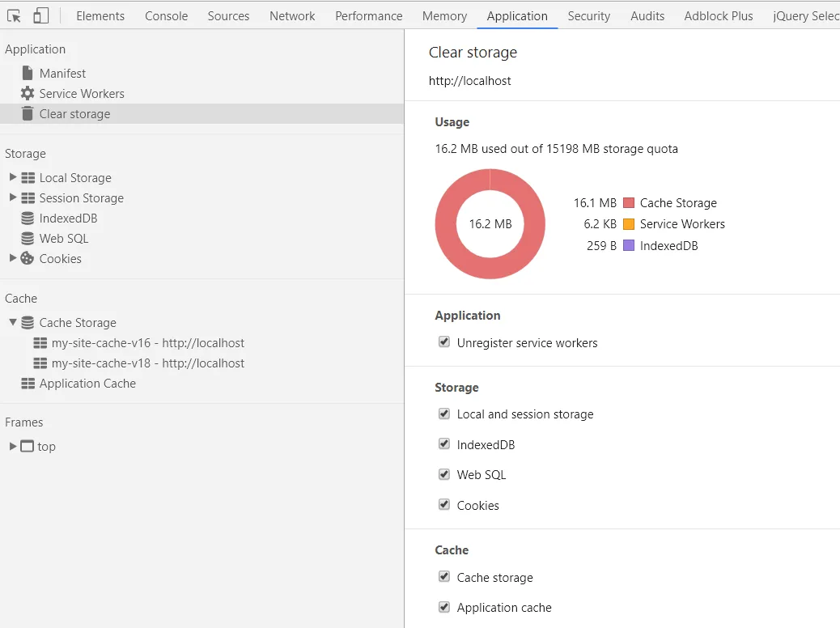
Task: Click the Clear storage trash icon
Action: (x=28, y=113)
